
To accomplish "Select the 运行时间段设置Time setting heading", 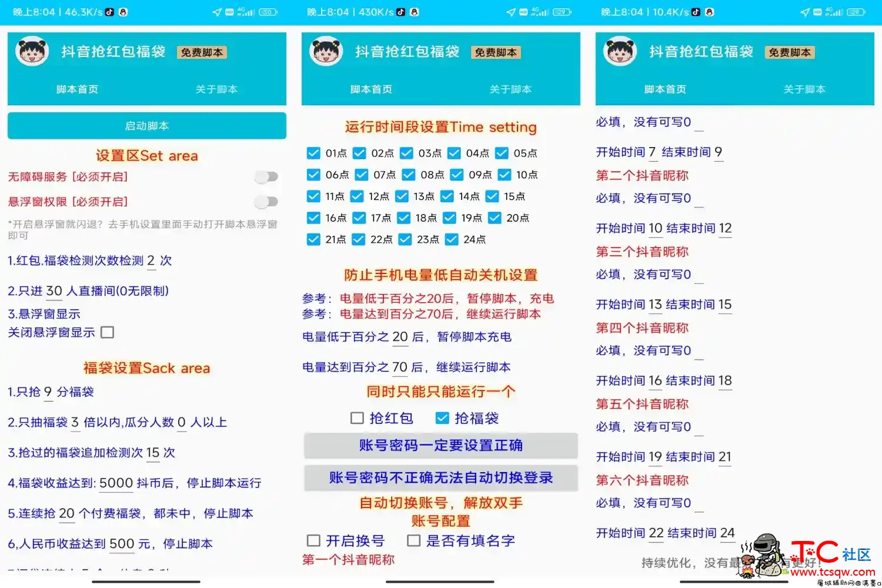I will pos(441,128).
